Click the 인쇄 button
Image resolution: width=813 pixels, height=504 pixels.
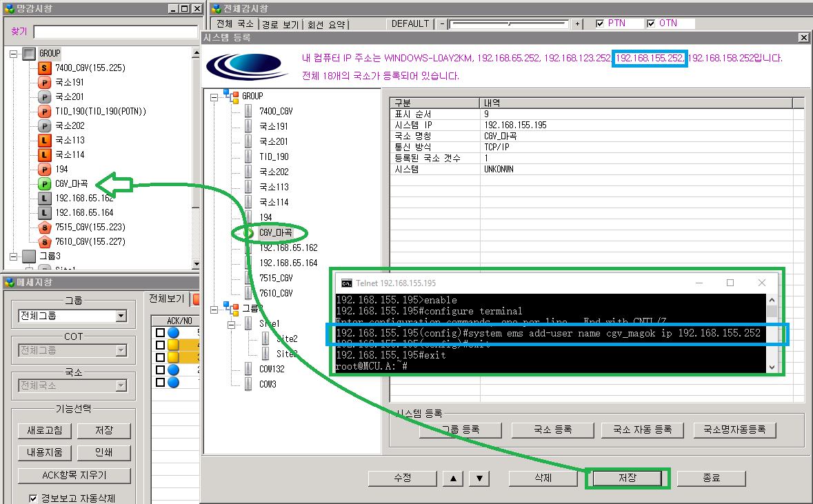(103, 453)
